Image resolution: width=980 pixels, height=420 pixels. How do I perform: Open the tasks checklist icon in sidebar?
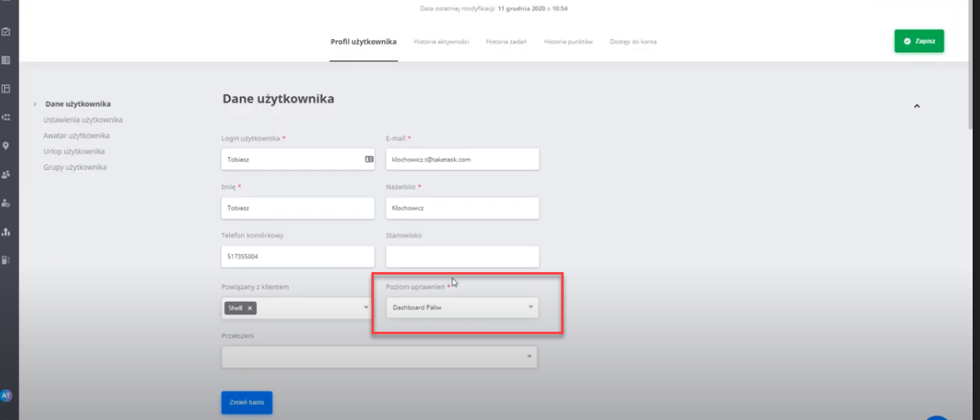tap(6, 32)
